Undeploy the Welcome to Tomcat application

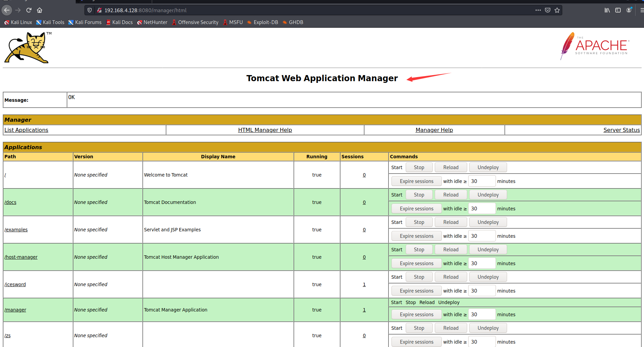(x=488, y=167)
